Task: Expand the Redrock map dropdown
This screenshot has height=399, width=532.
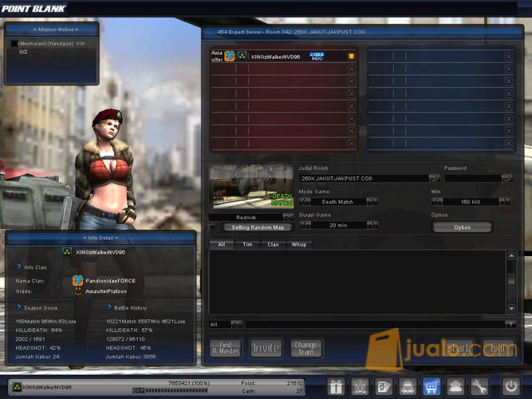Action: click(x=289, y=217)
